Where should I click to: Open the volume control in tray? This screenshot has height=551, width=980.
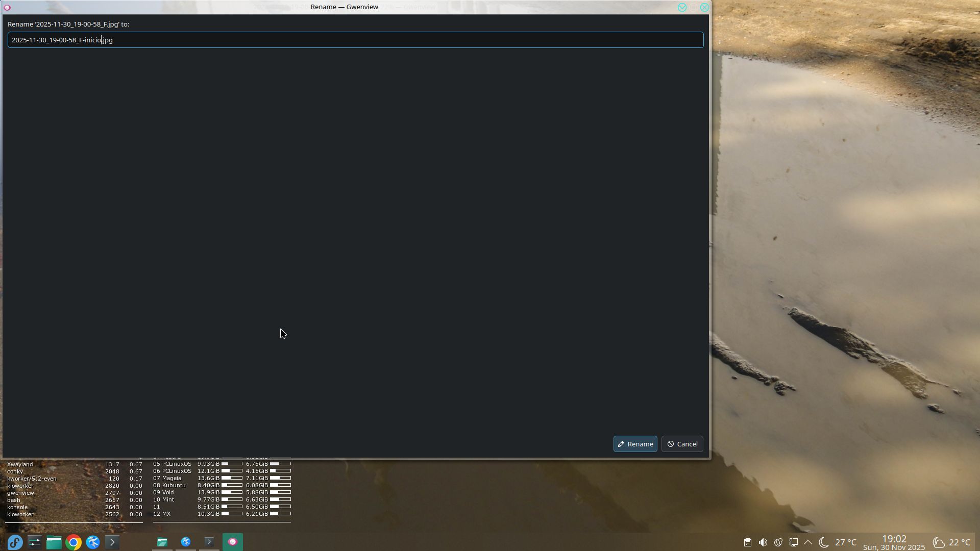763,542
